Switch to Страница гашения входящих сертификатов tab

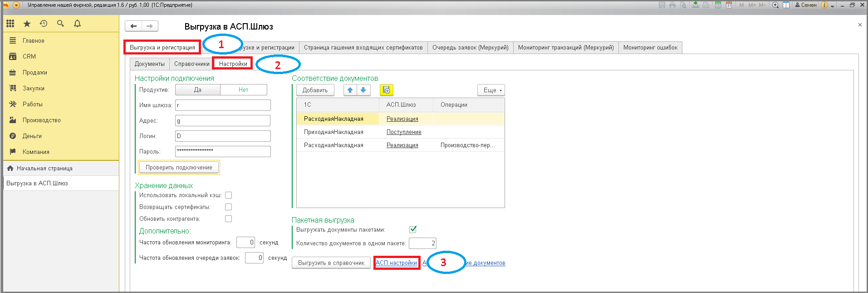(363, 47)
